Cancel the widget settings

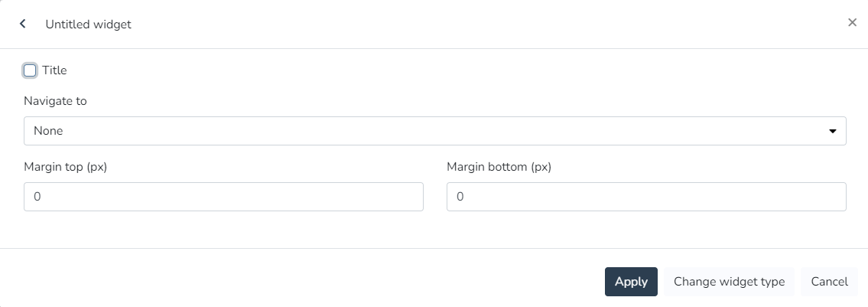829,282
